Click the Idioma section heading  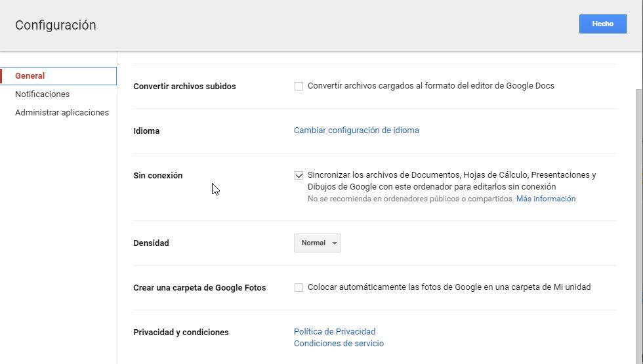click(146, 131)
